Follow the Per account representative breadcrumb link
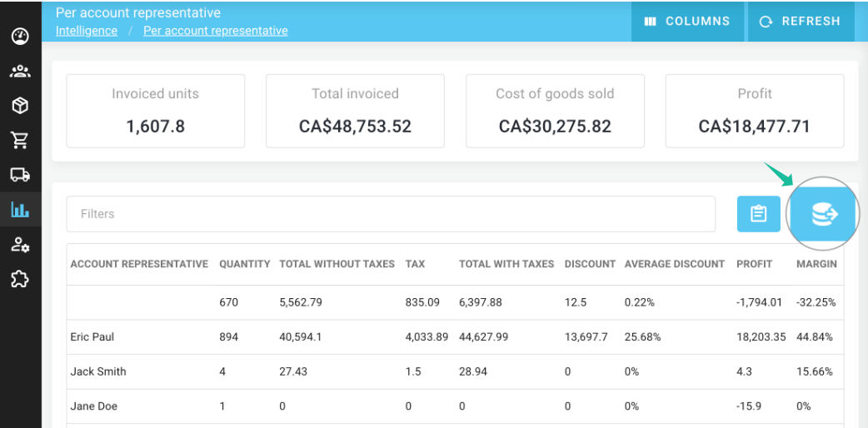The image size is (868, 428). [x=216, y=31]
